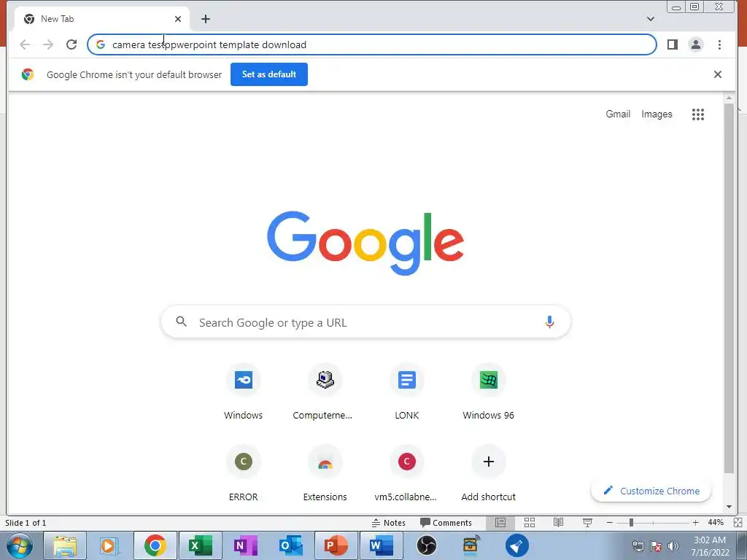Click the 44% zoom level

(x=716, y=523)
